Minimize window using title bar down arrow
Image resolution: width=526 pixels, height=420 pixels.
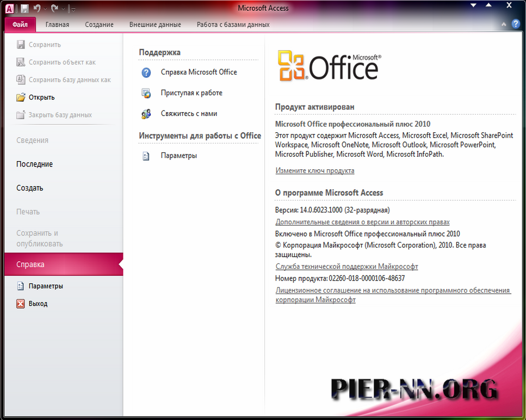(473, 5)
